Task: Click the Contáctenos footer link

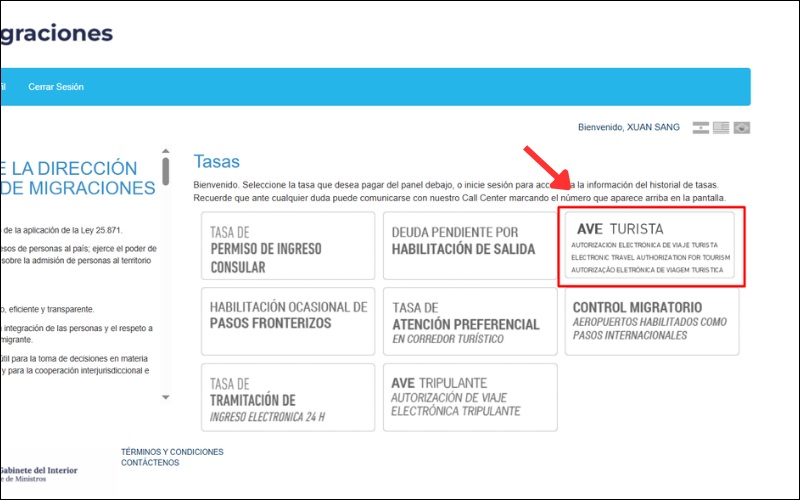Action: 150,463
